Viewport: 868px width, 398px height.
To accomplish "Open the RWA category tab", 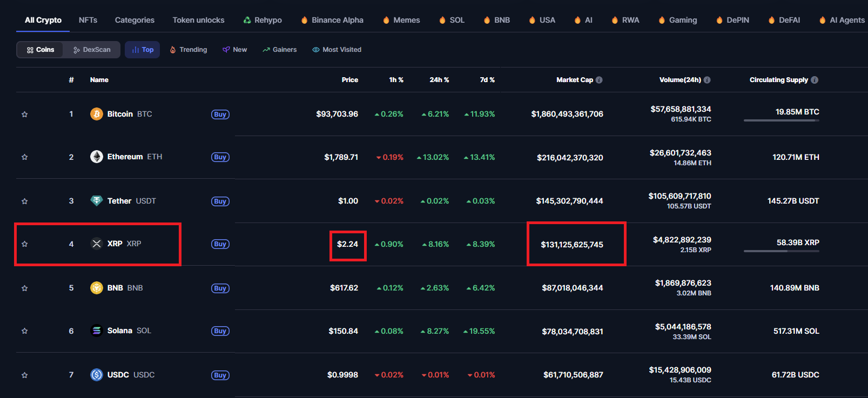I will click(625, 20).
